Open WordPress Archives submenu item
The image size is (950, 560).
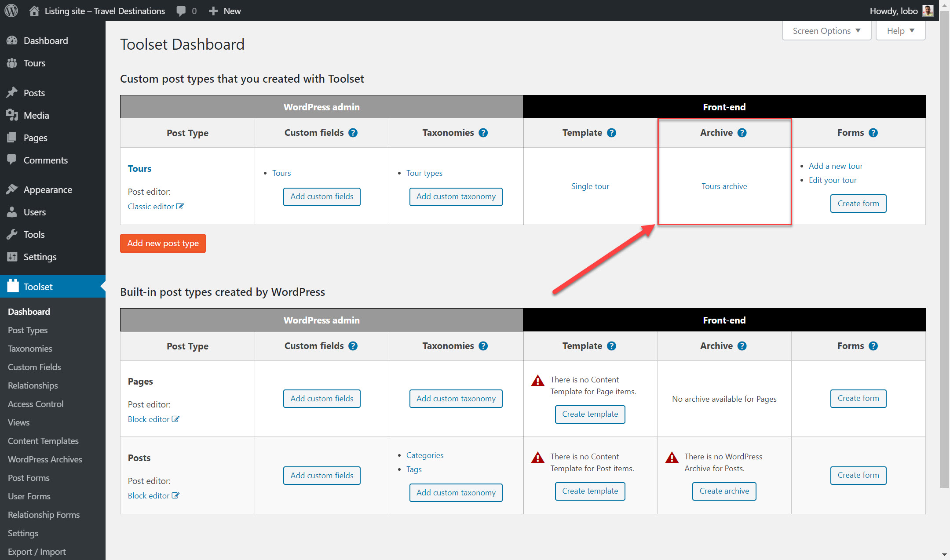click(45, 459)
